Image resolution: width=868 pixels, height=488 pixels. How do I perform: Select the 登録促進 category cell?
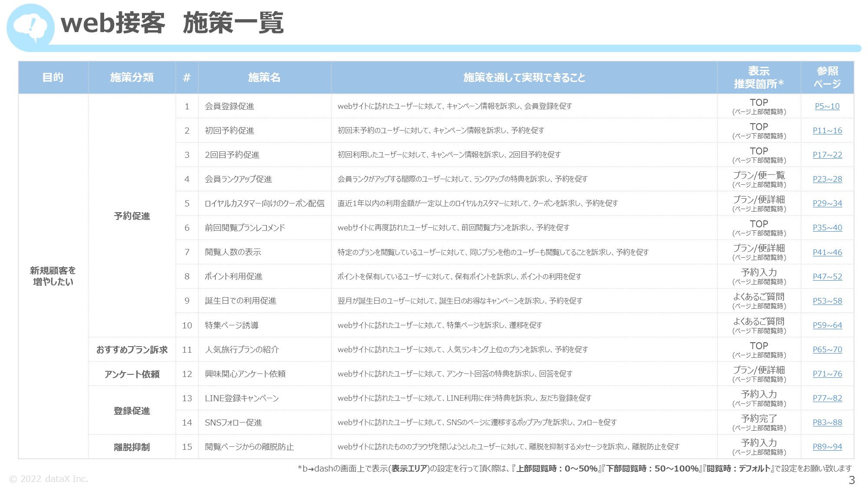[132, 411]
